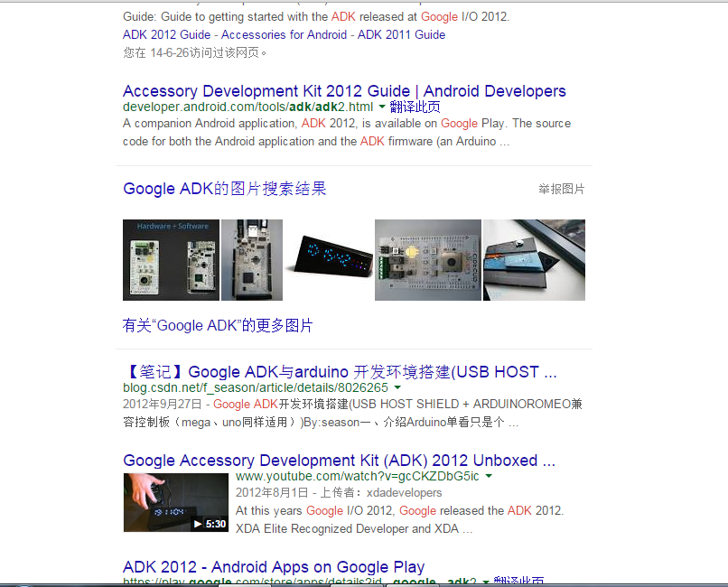Open Google Accessory Development Kit 2012 Unboxed result

click(x=340, y=461)
